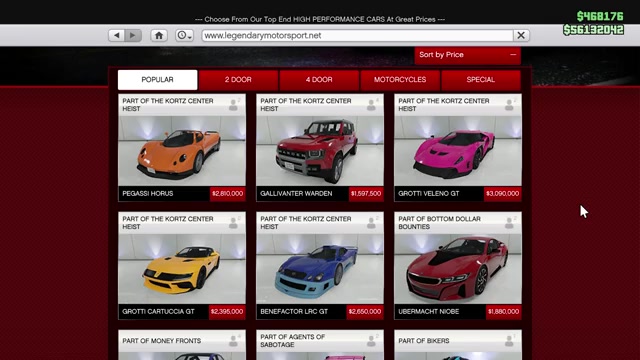Click the seat-count icon on Pegassi Horus card
Viewport: 640px width, 360px height.
tap(234, 105)
